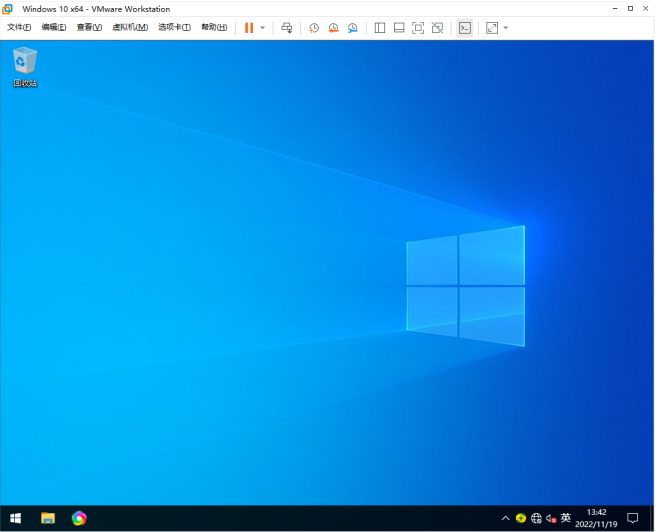Open the 查看(V) menu
655x532 pixels.
89,28
